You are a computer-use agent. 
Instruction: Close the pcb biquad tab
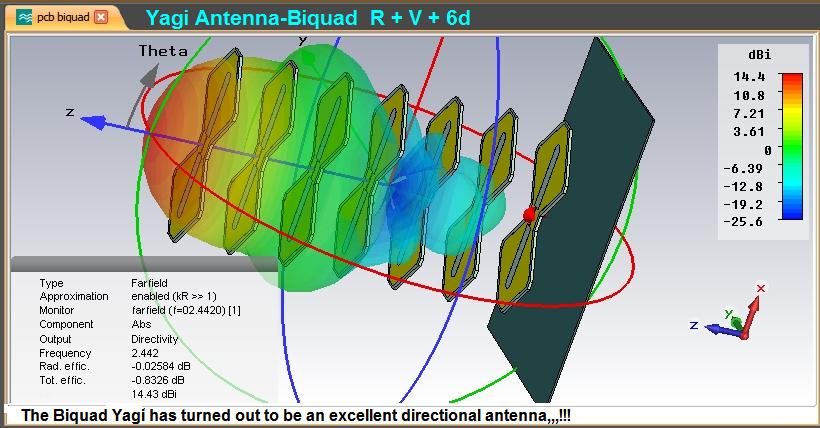coord(101,17)
